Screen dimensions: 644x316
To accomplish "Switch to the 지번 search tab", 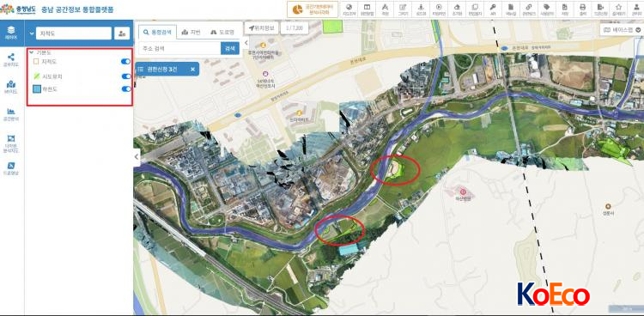I will coord(191,32).
